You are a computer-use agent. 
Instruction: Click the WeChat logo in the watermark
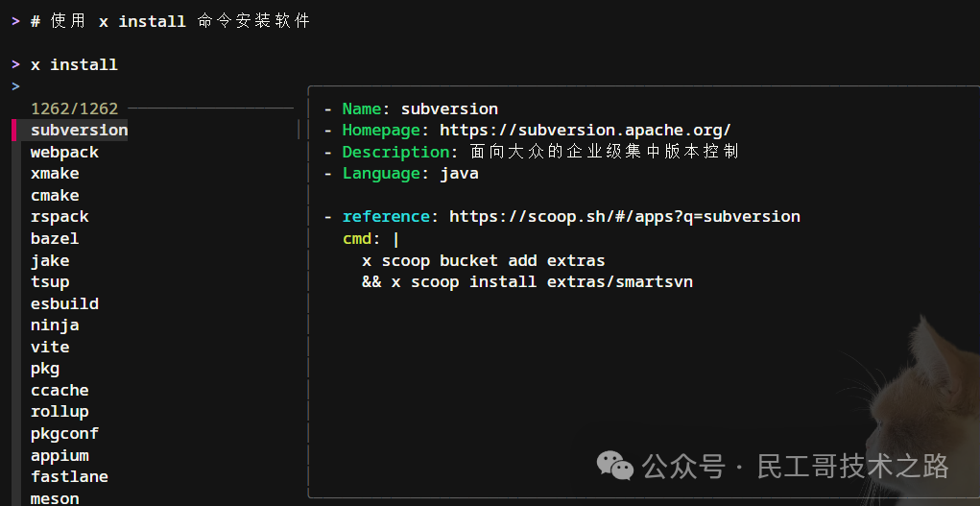(x=615, y=467)
